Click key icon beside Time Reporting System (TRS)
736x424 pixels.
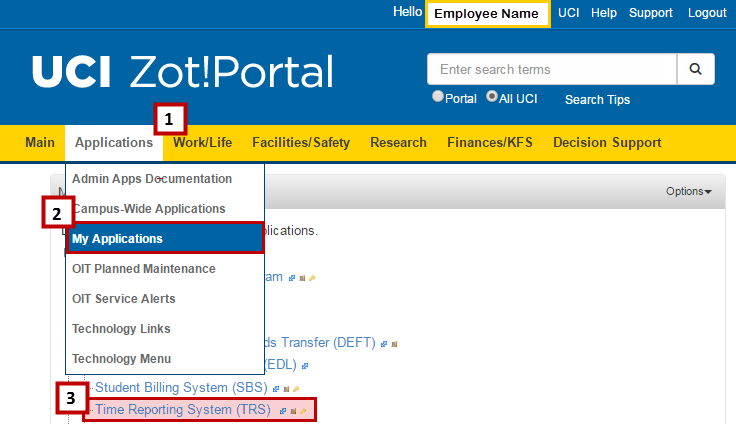coord(303,411)
